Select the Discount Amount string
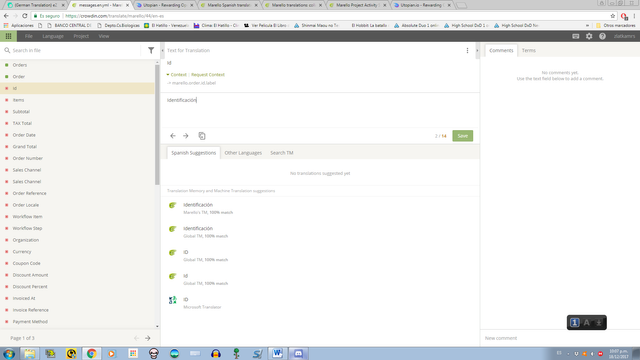The image size is (640, 360). 78,275
